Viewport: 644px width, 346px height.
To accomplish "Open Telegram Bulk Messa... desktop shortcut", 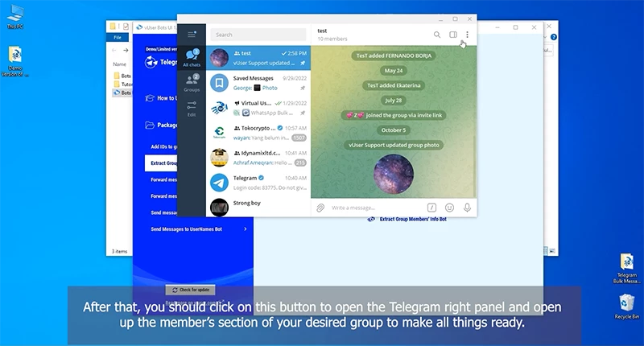I will 627,269.
